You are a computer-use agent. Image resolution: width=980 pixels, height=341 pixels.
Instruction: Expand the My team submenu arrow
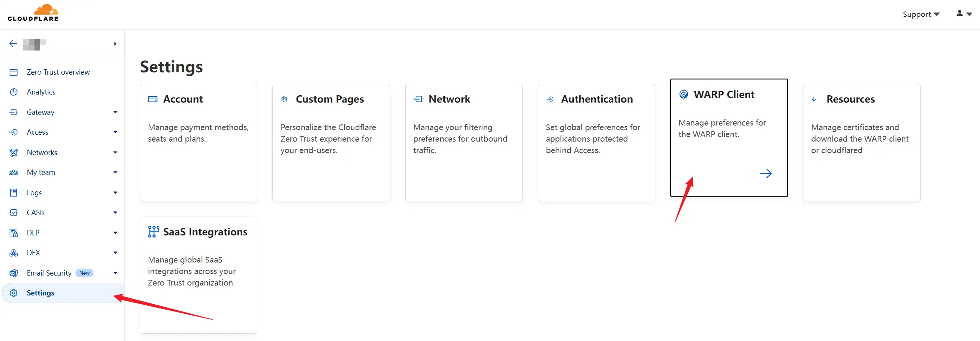point(115,173)
